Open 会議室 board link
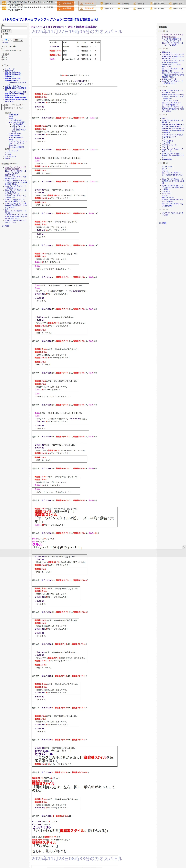Screen dimensions: 186x868 point(11,119)
